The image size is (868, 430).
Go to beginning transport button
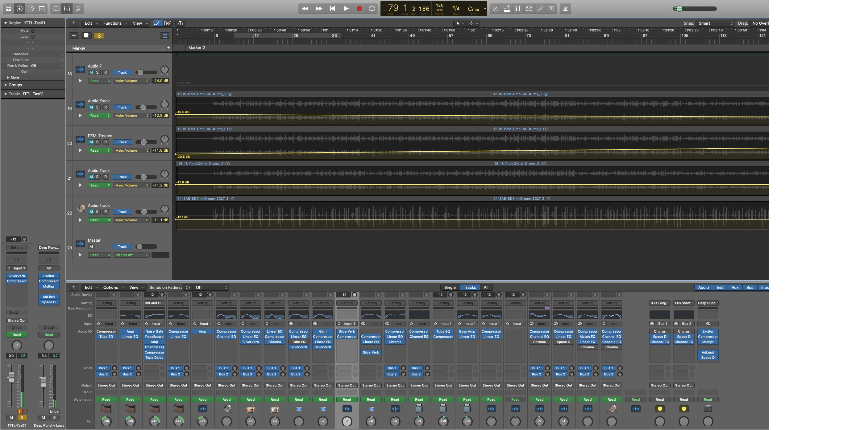point(332,9)
